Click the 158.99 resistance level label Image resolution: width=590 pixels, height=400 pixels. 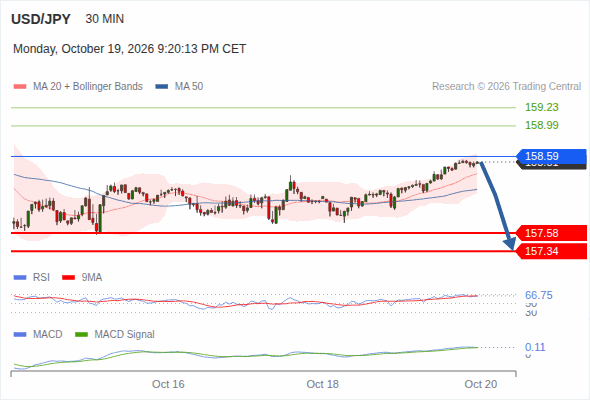click(x=542, y=125)
